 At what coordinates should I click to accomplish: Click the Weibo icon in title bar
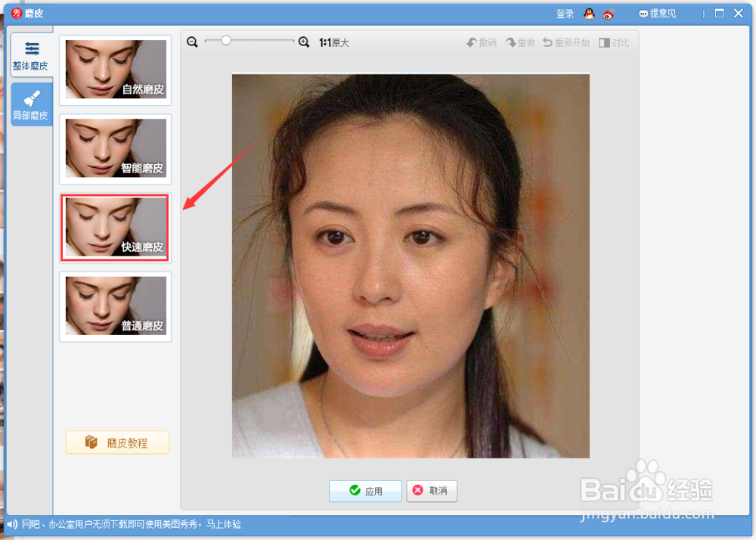[x=608, y=13]
